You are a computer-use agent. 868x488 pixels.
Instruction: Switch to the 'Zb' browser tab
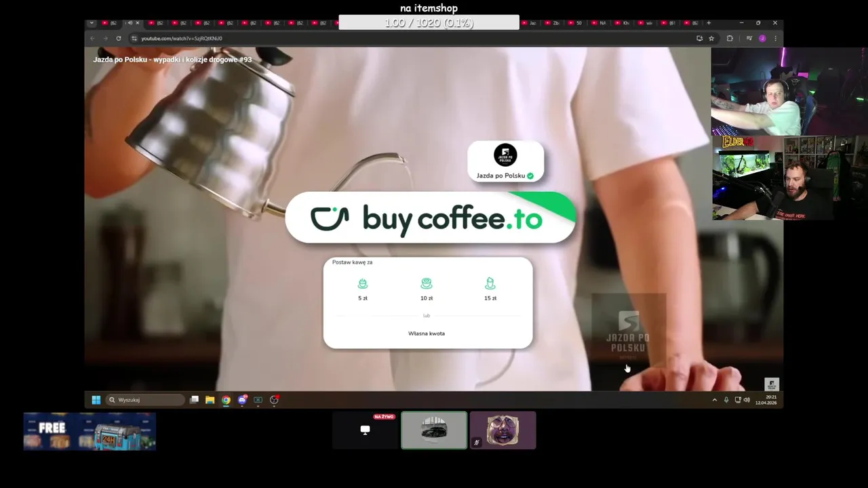coord(553,23)
